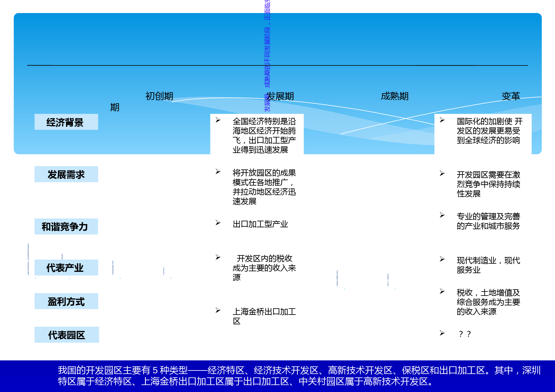
Task: Select the text 开发园区需要在激烈竞争中保持持续性发展
Action: pos(488,184)
